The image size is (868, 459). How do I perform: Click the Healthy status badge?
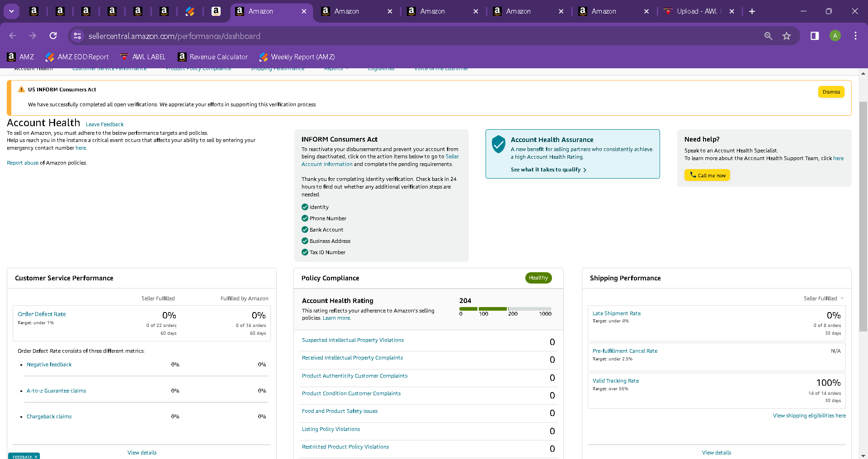point(538,278)
